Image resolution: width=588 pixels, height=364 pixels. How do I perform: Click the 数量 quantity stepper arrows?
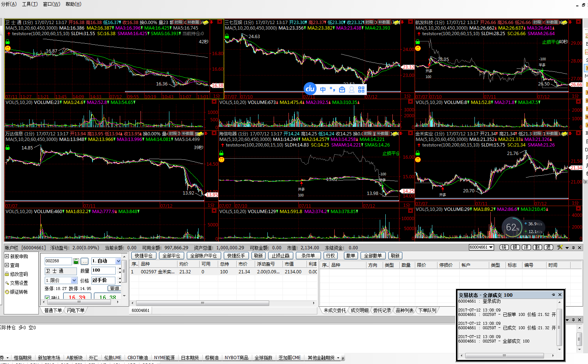click(119, 271)
